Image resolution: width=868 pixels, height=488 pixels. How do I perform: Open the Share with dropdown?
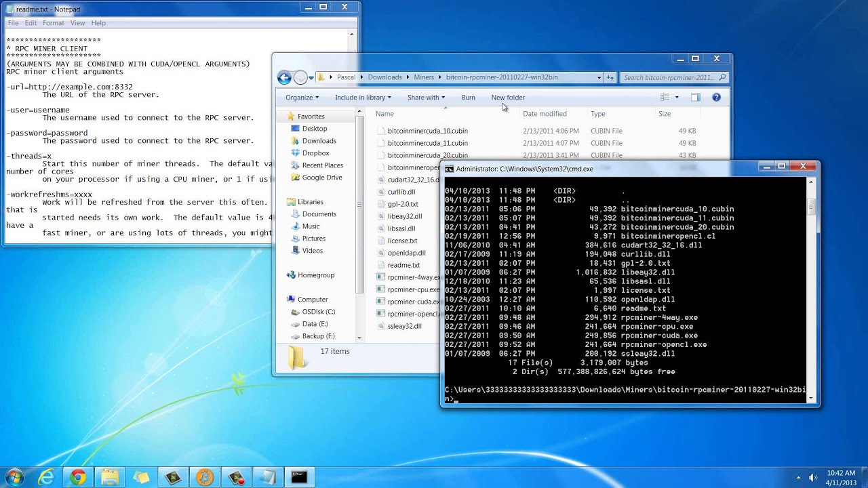pos(426,98)
